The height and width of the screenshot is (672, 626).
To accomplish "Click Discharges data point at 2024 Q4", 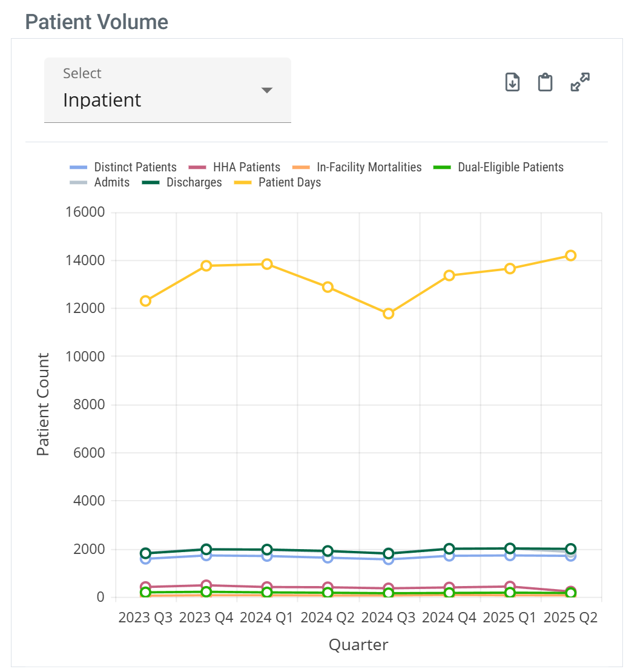I will tap(449, 548).
